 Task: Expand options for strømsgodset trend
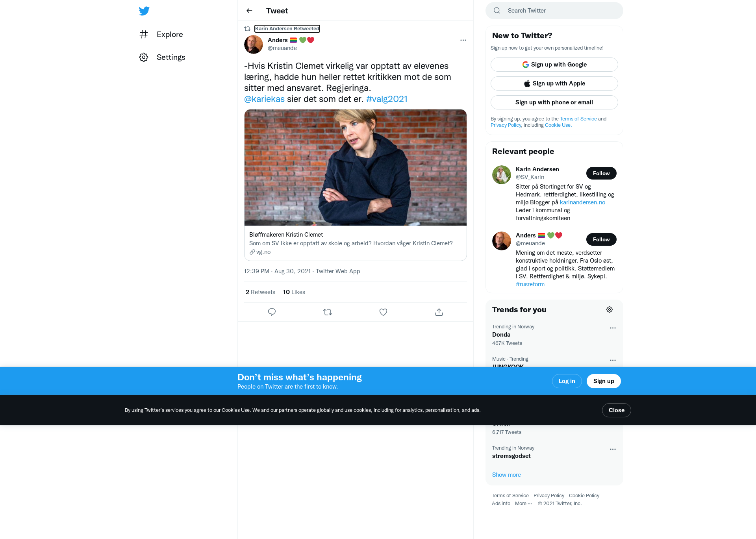click(613, 449)
